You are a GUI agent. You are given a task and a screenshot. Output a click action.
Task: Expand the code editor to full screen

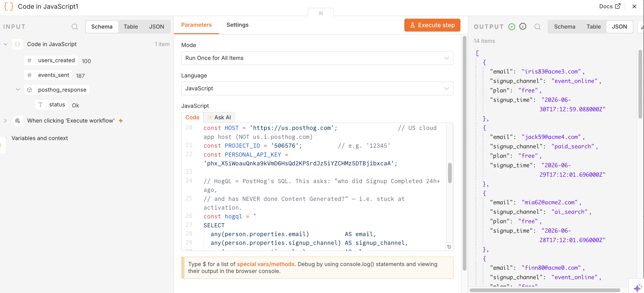click(x=449, y=247)
